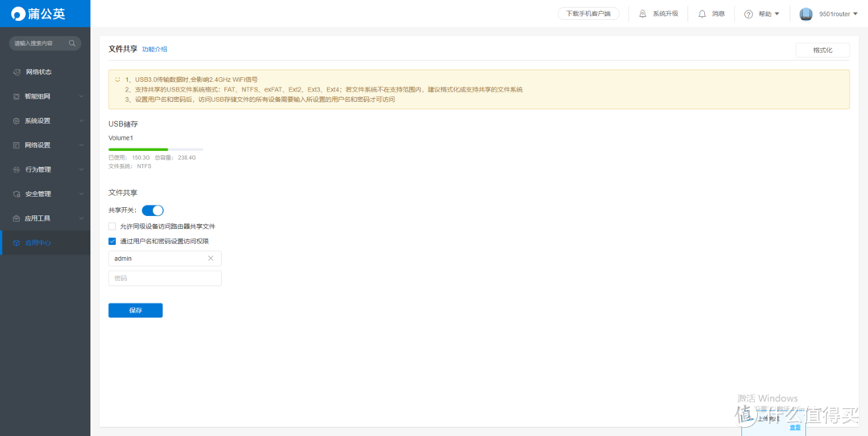Click the 文件系统: NTFS text

click(130, 166)
